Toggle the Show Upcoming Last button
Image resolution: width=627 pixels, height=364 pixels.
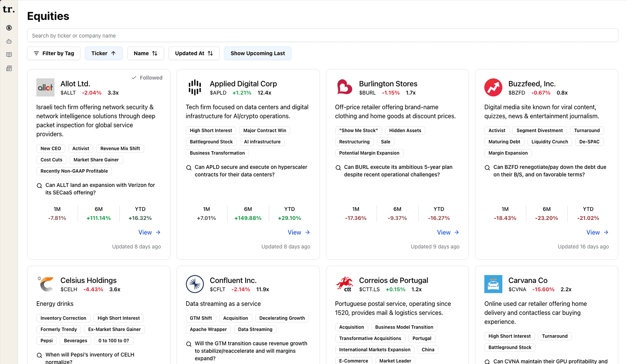258,53
